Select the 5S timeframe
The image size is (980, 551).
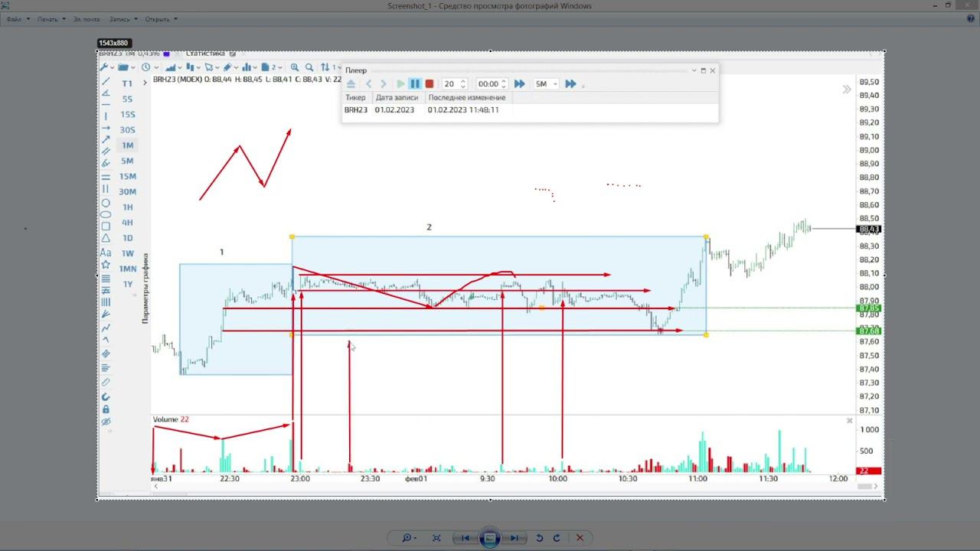point(127,99)
